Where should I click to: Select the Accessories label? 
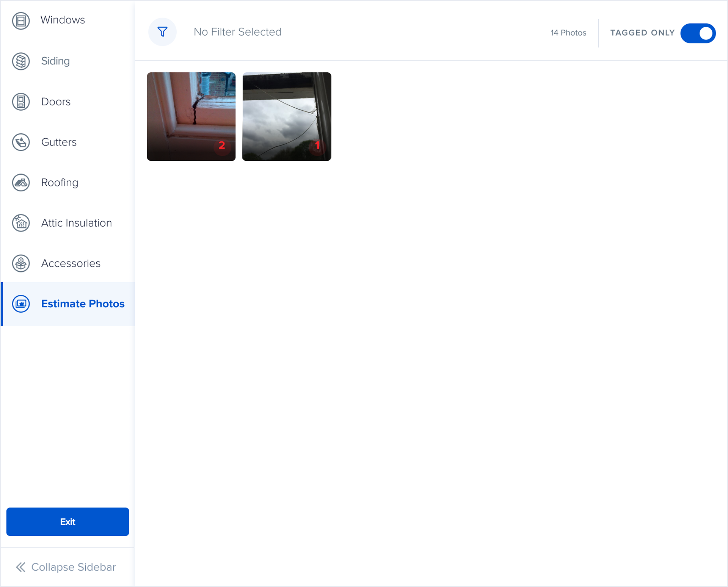click(x=71, y=263)
